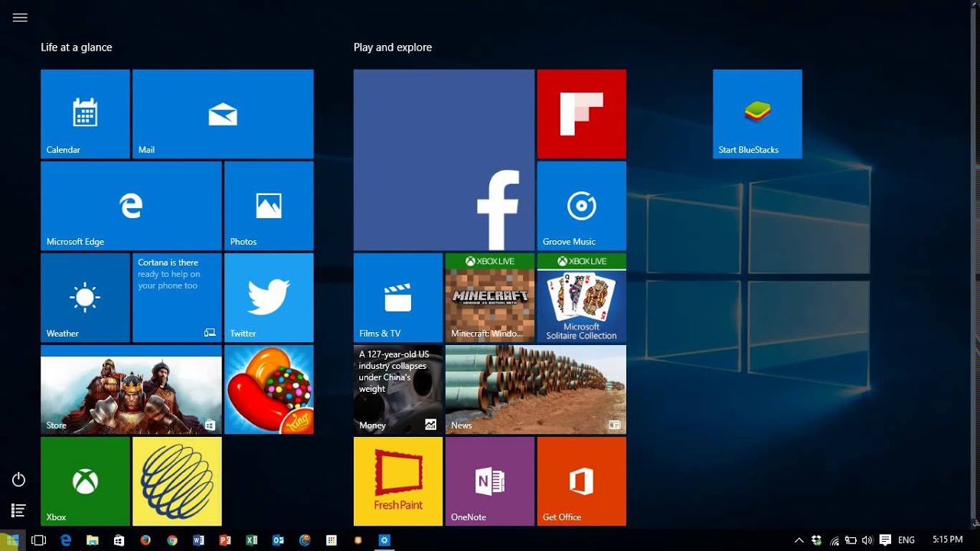Click the Windows Start button
Image resolution: width=980 pixels, height=551 pixels.
pyautogui.click(x=12, y=540)
